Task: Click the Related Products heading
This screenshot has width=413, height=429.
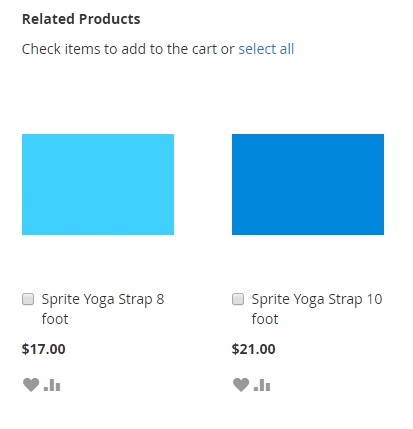Action: (81, 19)
